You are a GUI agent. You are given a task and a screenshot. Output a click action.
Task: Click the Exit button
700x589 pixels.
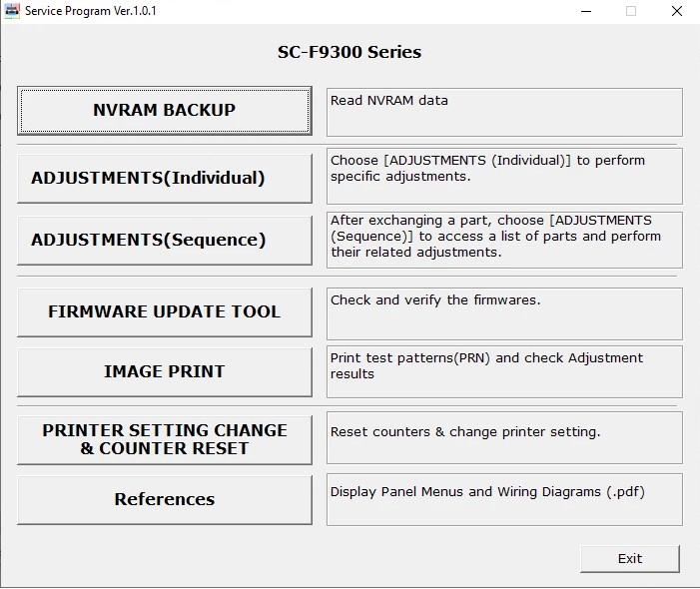tap(630, 559)
